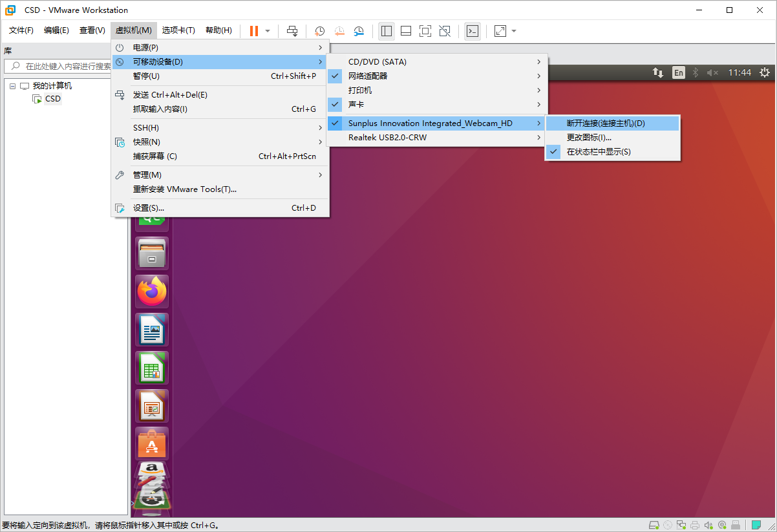Click 断开连接(连接主机)(D)
777x532 pixels.
point(613,123)
